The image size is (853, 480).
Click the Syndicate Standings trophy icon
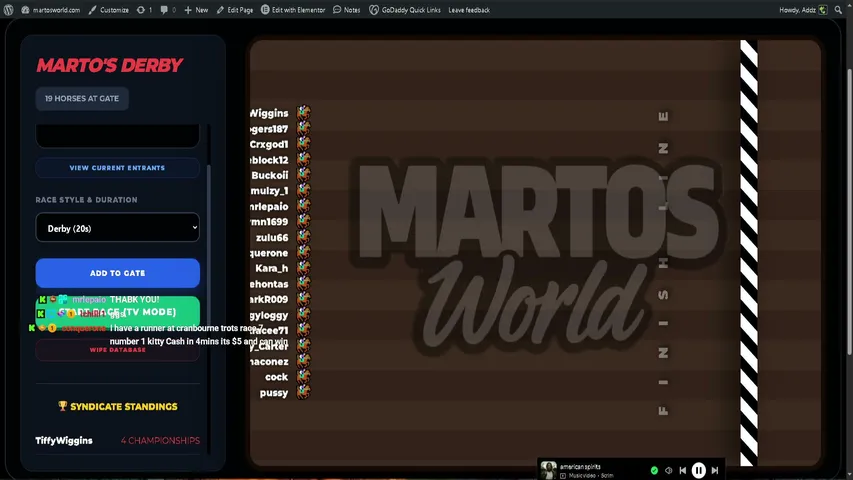pyautogui.click(x=63, y=406)
